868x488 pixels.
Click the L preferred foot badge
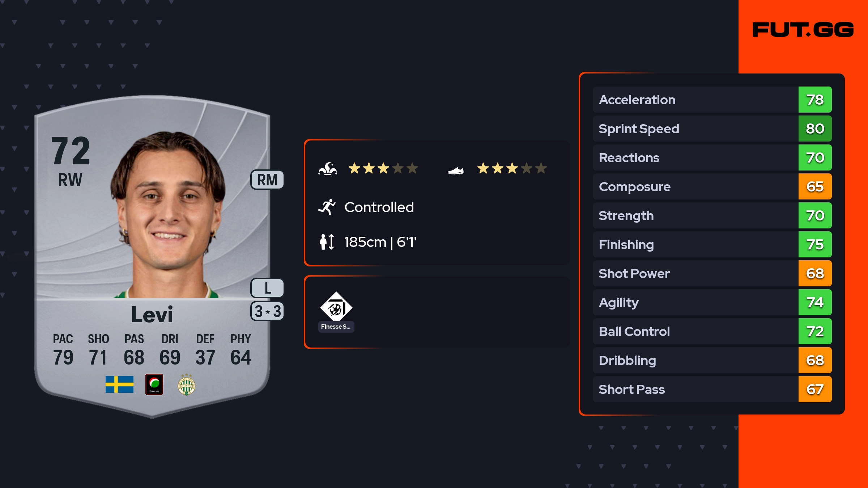point(267,288)
